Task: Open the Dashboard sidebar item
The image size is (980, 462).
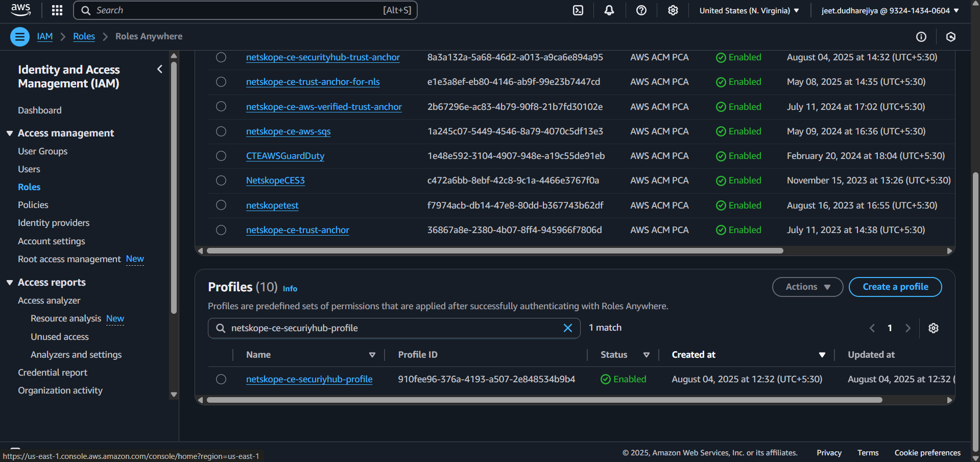Action: pos(40,110)
